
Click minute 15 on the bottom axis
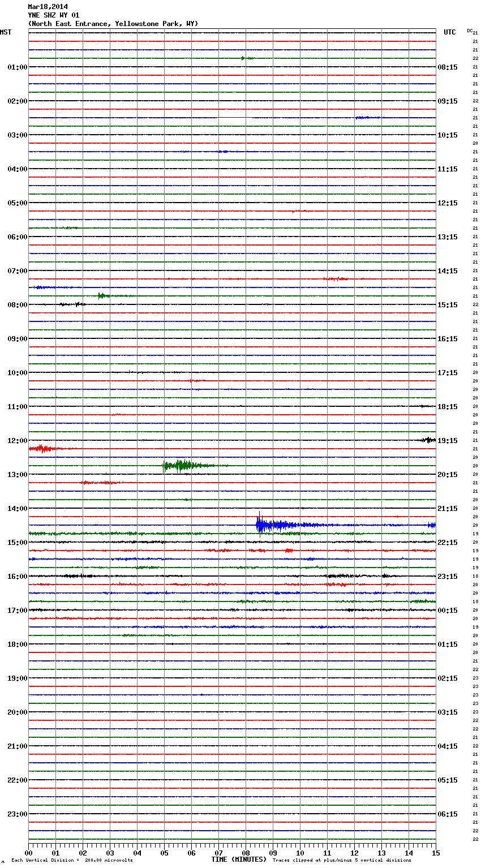click(x=436, y=853)
